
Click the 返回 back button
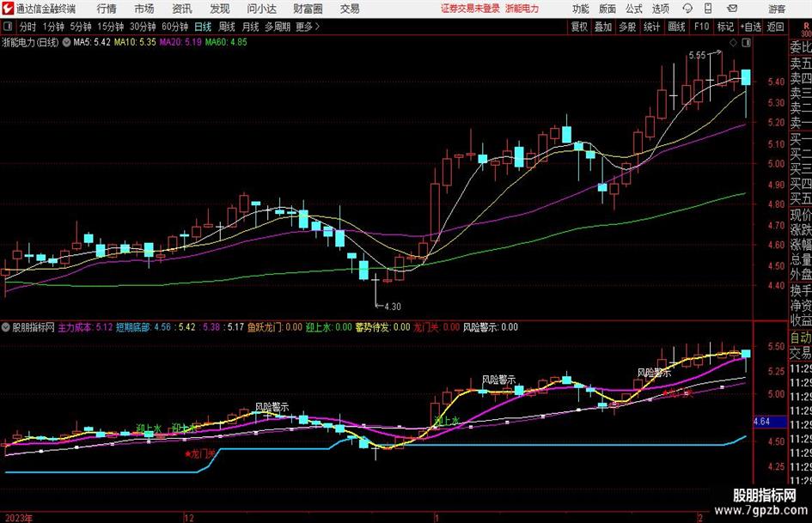click(775, 27)
